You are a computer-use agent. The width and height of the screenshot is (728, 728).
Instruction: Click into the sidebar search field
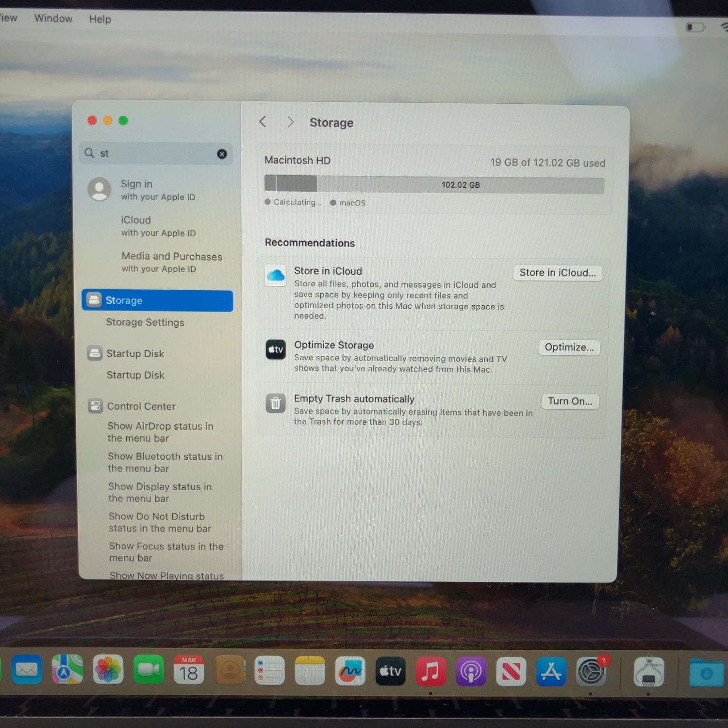tap(155, 153)
